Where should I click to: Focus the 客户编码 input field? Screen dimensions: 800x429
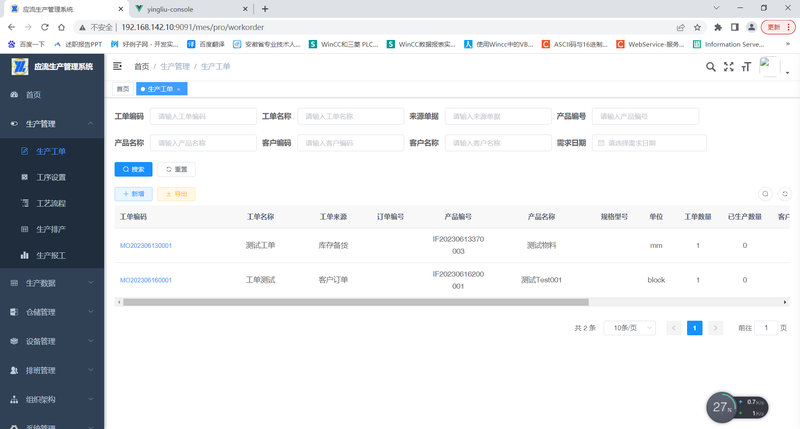tap(351, 143)
